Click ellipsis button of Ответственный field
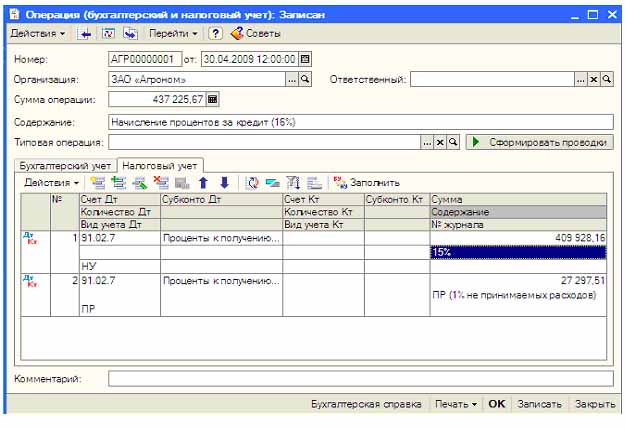 581,79
